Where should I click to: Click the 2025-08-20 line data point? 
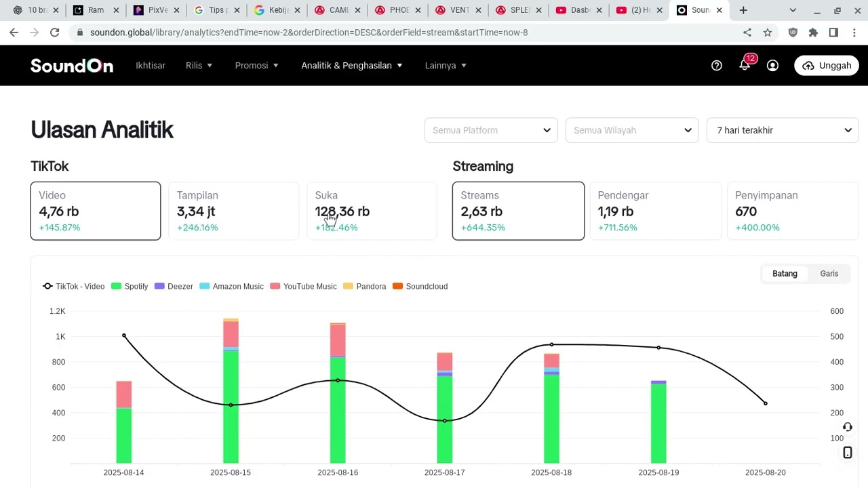click(766, 403)
